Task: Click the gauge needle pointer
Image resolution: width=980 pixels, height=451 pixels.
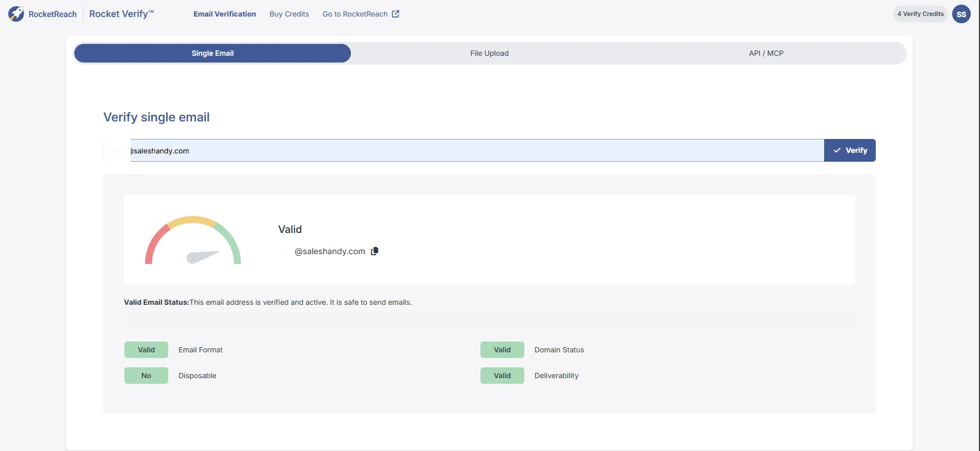Action: click(203, 257)
